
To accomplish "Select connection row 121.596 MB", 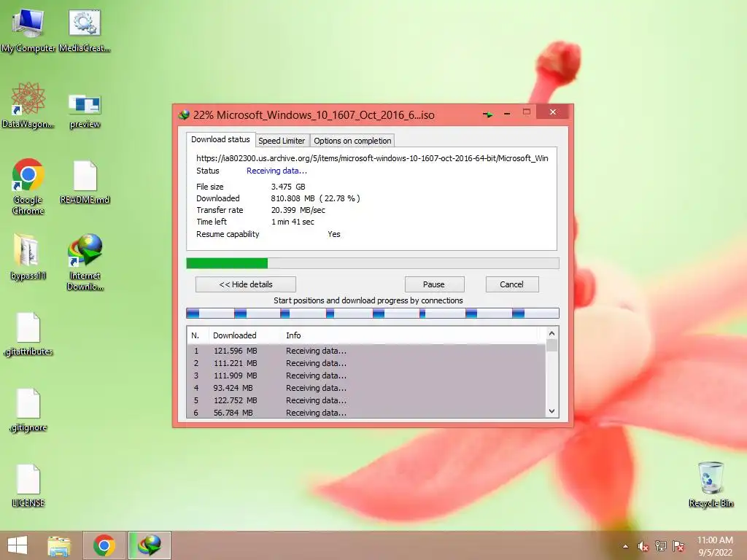I will coord(366,351).
